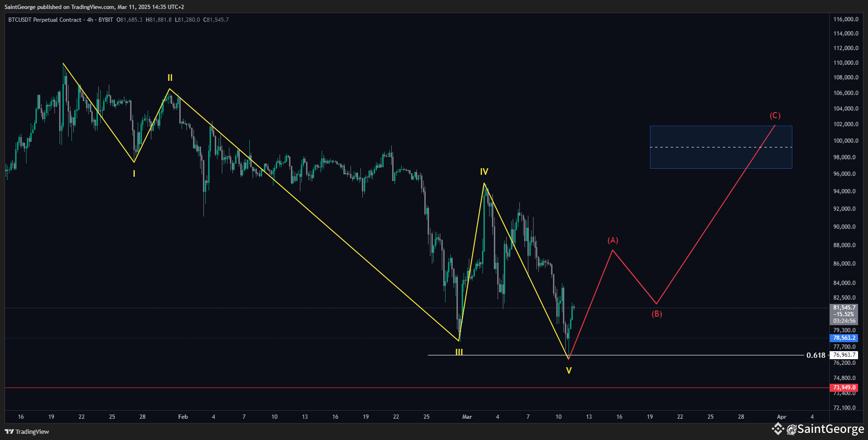Screen dimensions: 868x440
Task: Select the yellow wave label II
Action: [170, 78]
